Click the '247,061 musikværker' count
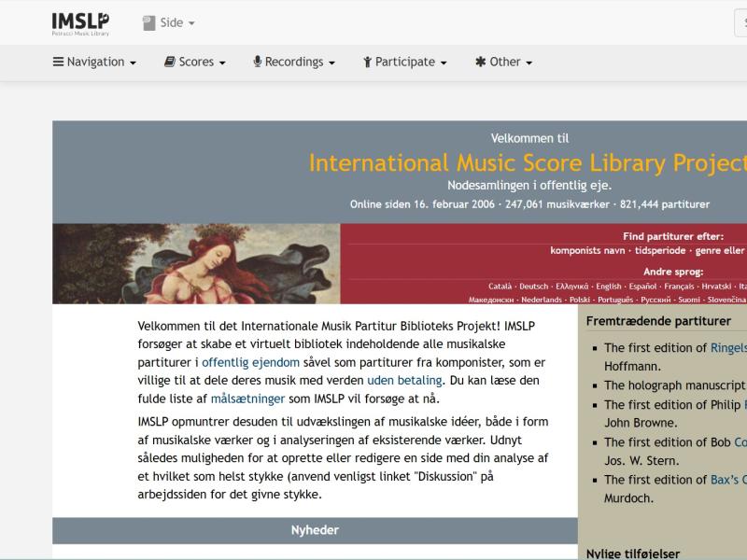Viewport: 747px width, 560px height. click(557, 204)
